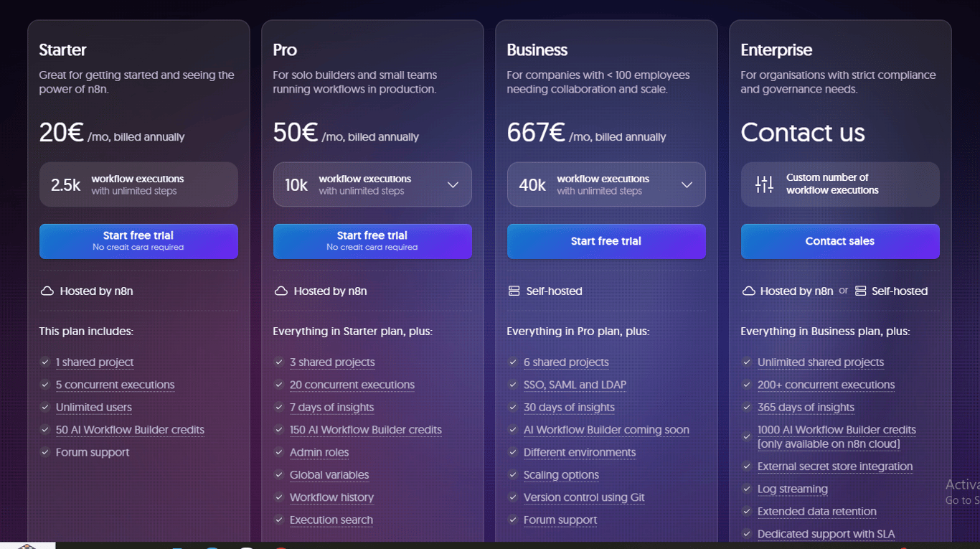Click the cloud icon in the Pro plan

point(281,291)
